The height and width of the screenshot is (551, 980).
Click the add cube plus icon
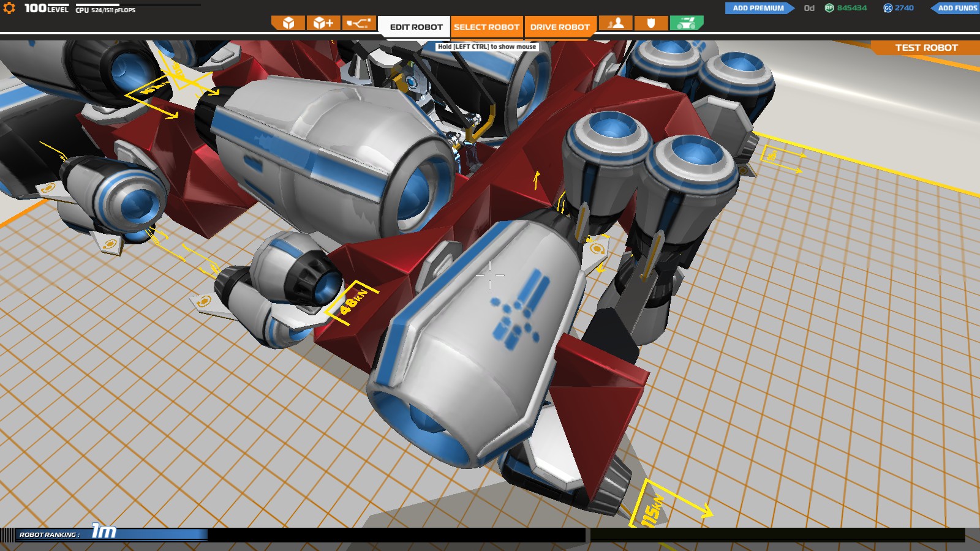tap(323, 23)
